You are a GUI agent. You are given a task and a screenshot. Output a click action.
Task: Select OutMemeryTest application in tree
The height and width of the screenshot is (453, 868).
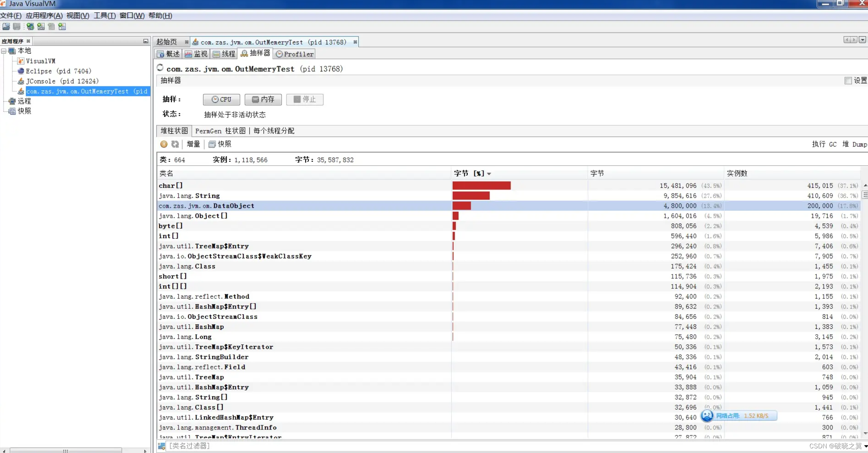click(87, 91)
